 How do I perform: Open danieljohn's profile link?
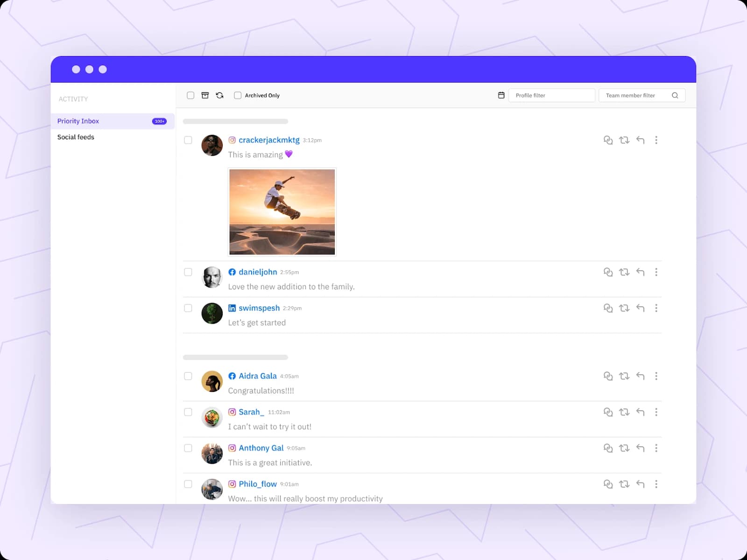click(258, 272)
